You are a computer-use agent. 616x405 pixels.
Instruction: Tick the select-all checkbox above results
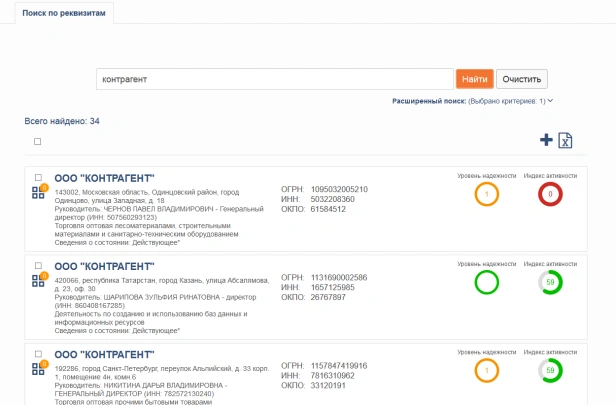(37, 141)
